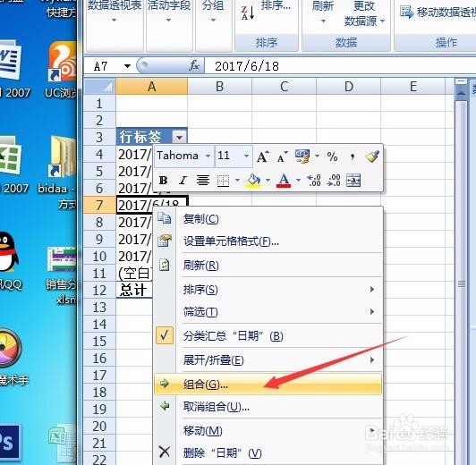
Task: Click the Name Box showing A7
Action: point(103,66)
